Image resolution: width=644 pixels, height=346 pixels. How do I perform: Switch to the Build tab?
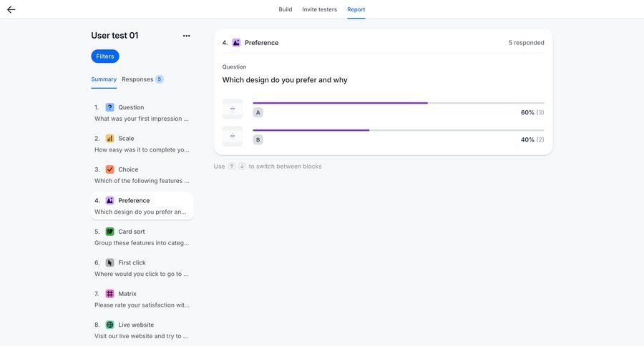pyautogui.click(x=285, y=9)
